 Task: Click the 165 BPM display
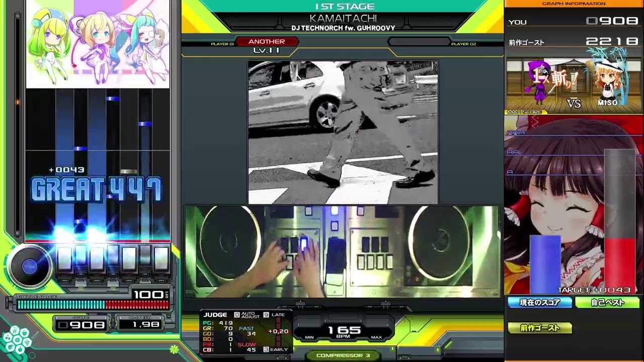click(x=345, y=330)
